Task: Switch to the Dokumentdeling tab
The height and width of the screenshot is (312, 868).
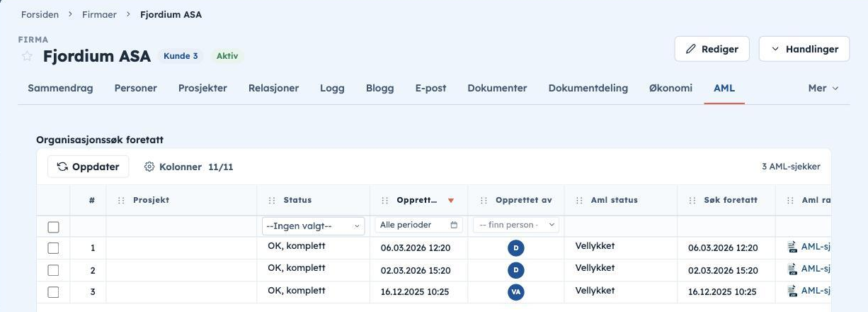Action: pyautogui.click(x=588, y=88)
